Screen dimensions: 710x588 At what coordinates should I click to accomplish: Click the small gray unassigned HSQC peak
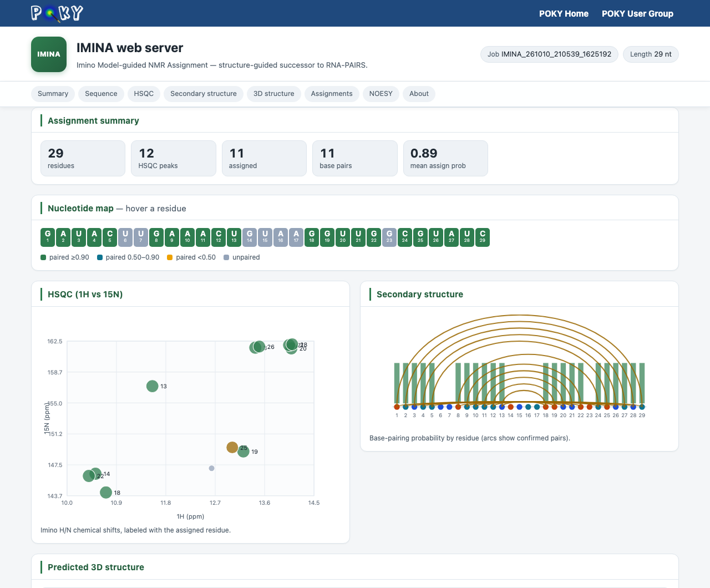(x=211, y=468)
